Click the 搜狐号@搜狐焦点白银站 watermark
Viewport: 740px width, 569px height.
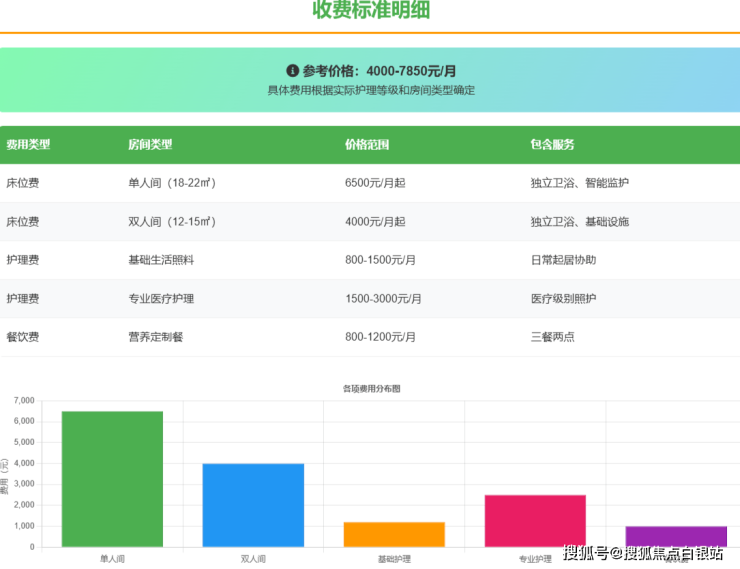(x=643, y=553)
